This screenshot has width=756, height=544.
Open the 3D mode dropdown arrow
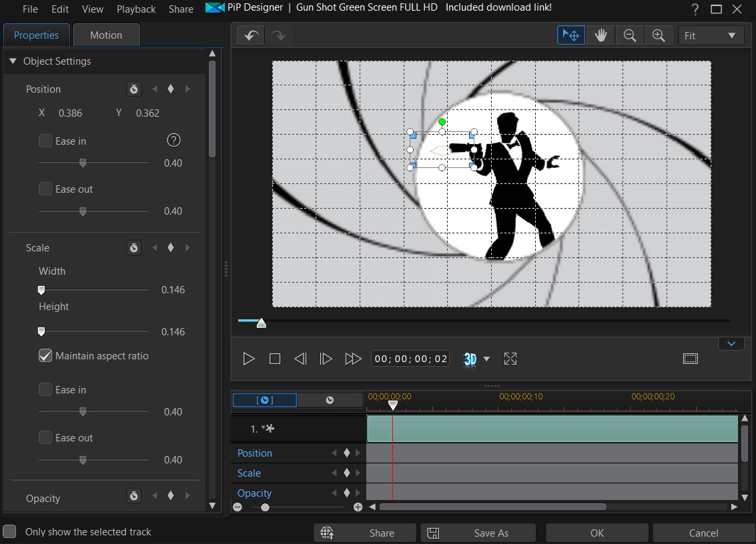coord(486,359)
